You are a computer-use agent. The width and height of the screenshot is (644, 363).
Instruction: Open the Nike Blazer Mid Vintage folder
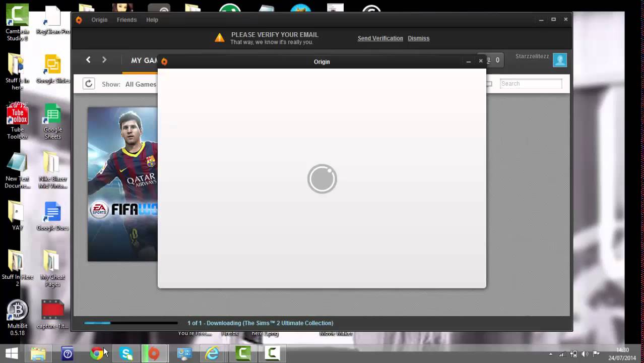tap(52, 170)
